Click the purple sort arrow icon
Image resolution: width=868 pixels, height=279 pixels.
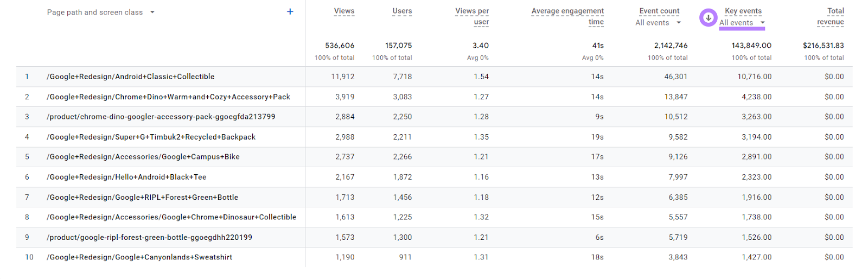pos(708,17)
